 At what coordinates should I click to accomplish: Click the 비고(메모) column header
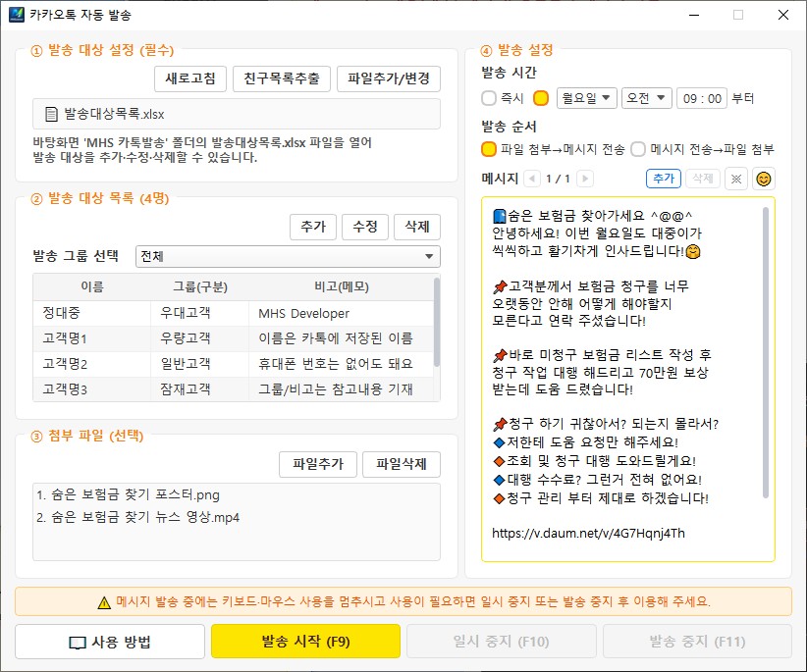pyautogui.click(x=342, y=286)
